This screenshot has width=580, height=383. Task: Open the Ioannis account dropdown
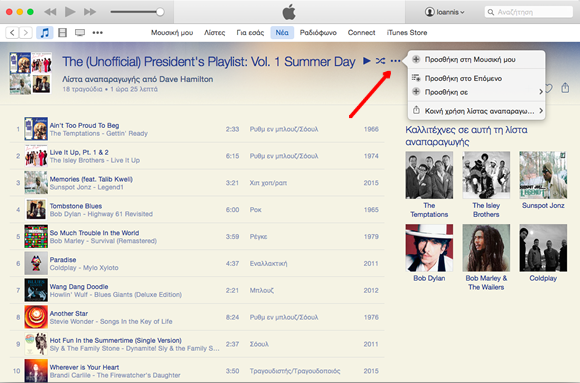click(444, 12)
